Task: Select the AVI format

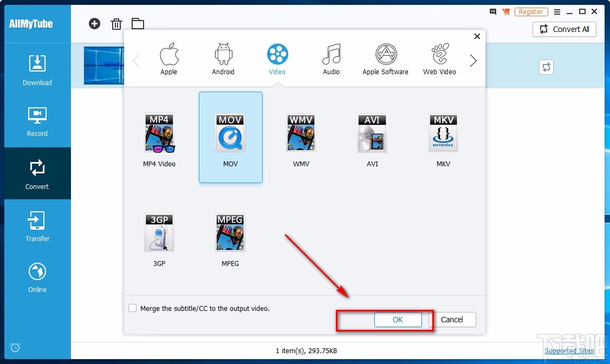Action: coord(372,140)
